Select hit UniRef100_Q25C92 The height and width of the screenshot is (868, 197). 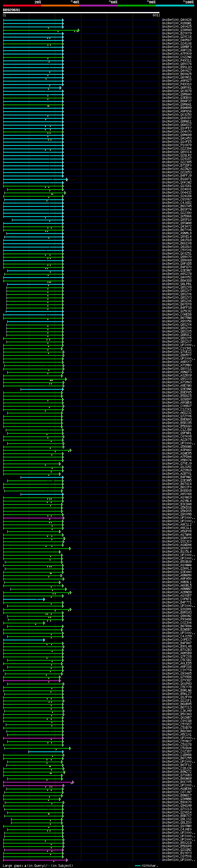tap(177, 311)
